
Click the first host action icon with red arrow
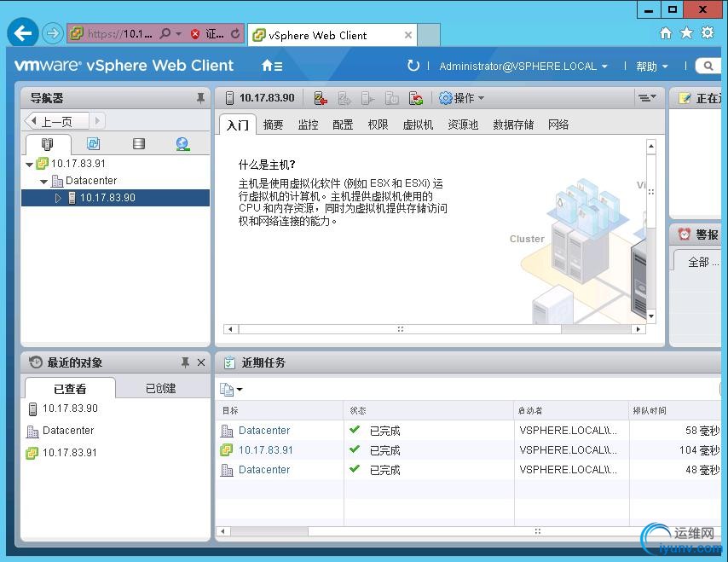[321, 98]
